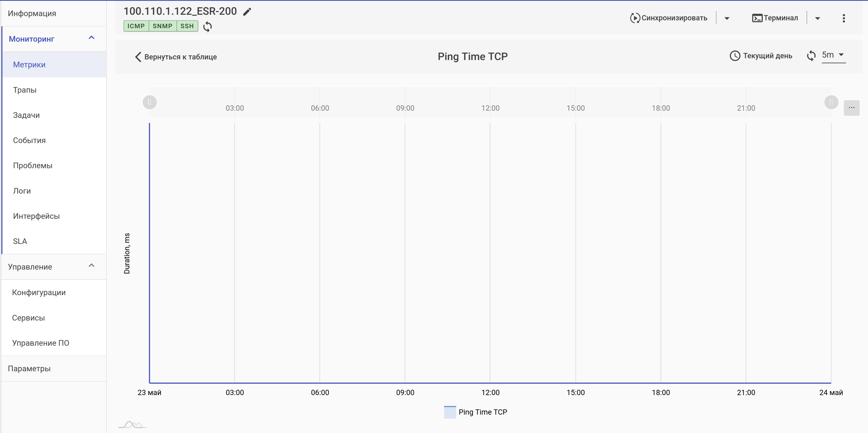Viewport: 868px width, 433px height.
Task: Open the 5m refresh interval dropdown
Action: (x=833, y=55)
